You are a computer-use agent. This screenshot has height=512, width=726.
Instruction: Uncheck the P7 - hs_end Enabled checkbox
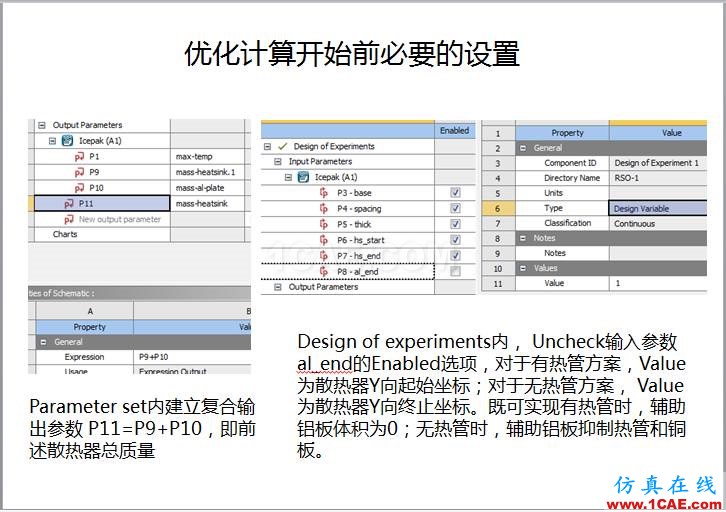[455, 256]
